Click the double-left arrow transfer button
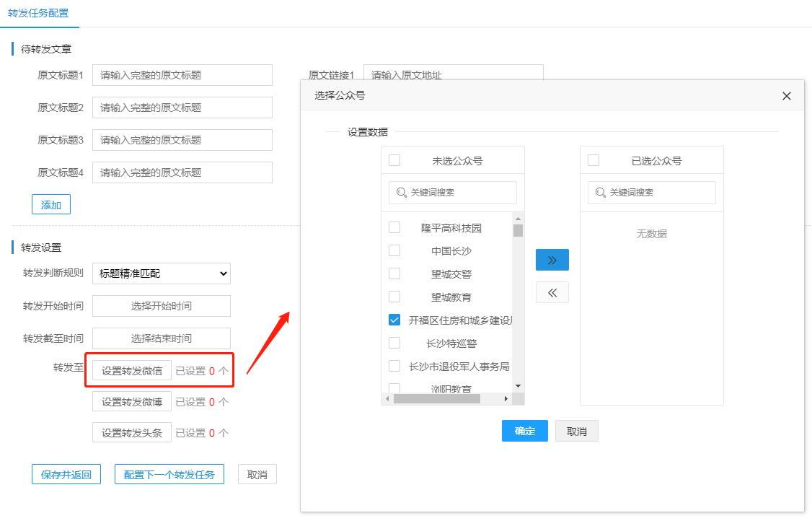The height and width of the screenshot is (521, 812). (552, 292)
